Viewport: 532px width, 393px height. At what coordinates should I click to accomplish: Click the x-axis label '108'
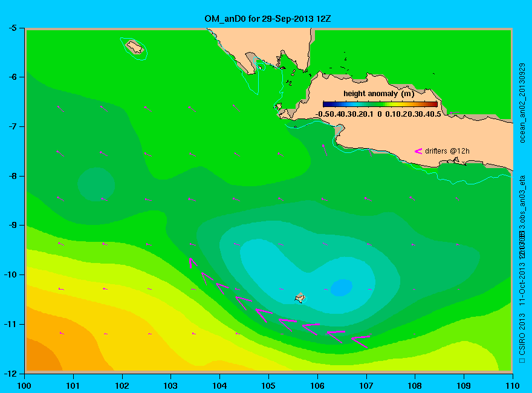coord(415,386)
